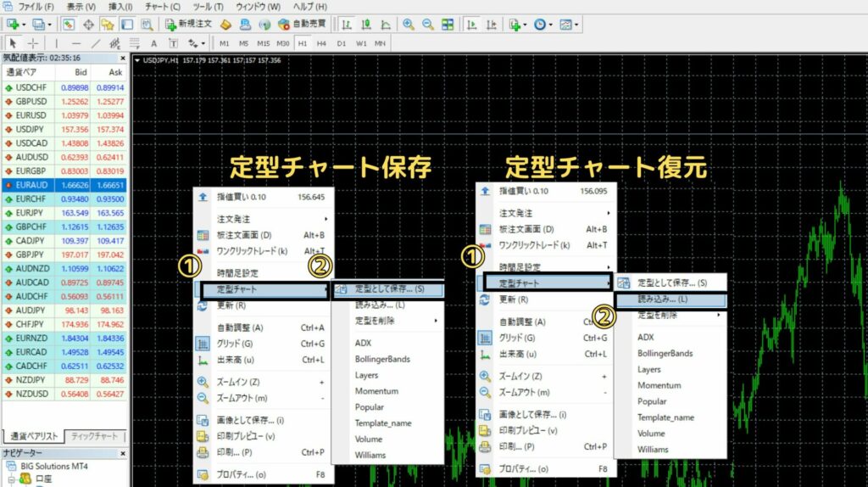Screen dimensions: 868x487
Task: Click the toolbar Zoom In magnifier icon
Action: (409, 24)
